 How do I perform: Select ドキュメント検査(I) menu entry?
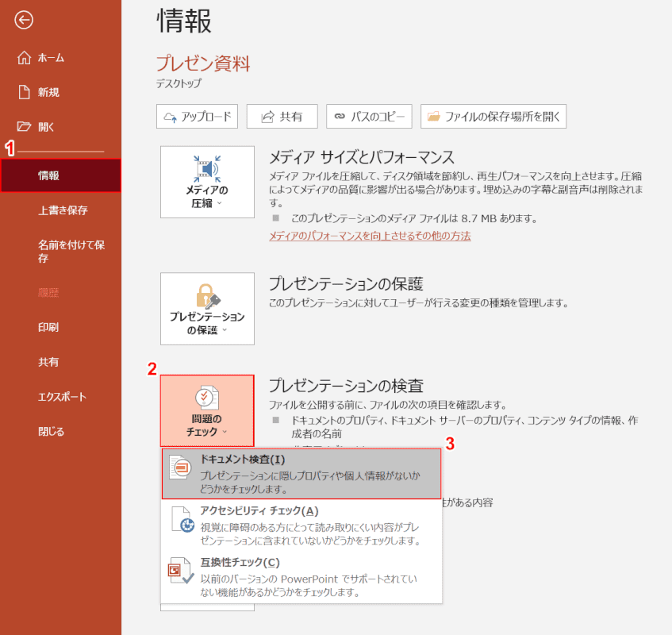(x=301, y=474)
